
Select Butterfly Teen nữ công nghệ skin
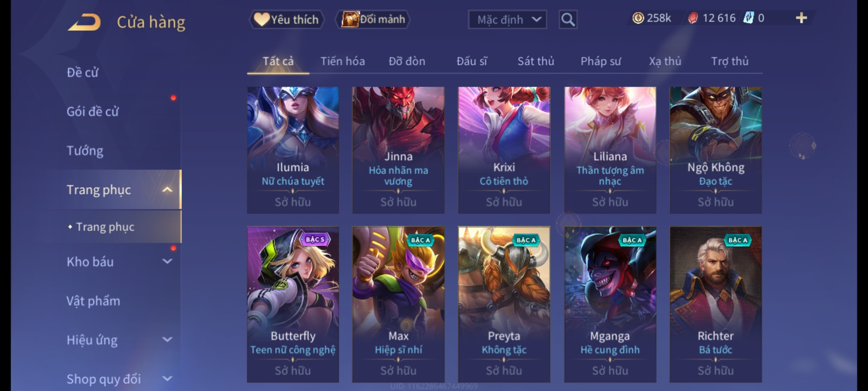point(293,304)
